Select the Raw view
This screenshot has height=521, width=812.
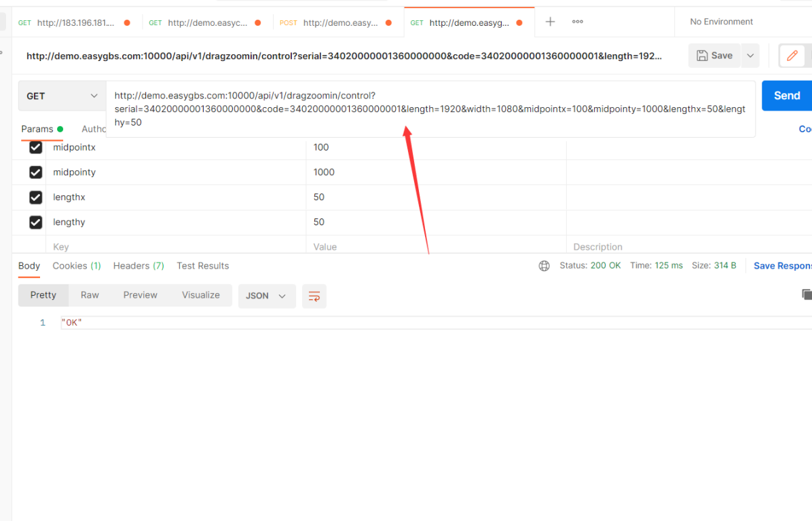[90, 295]
